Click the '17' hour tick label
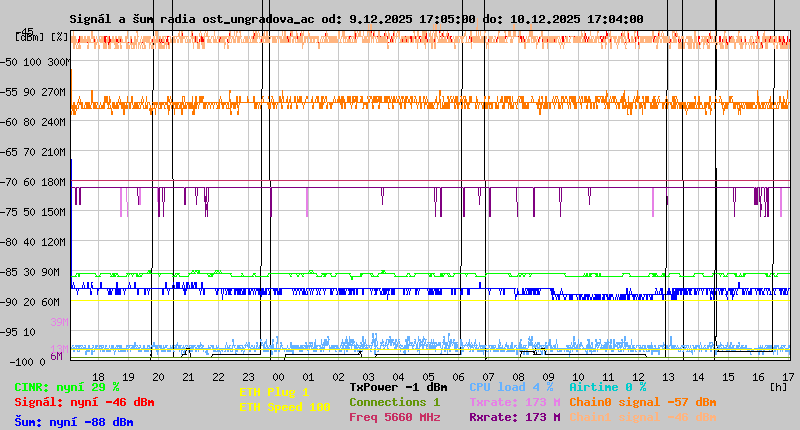The image size is (800, 430). click(x=788, y=377)
